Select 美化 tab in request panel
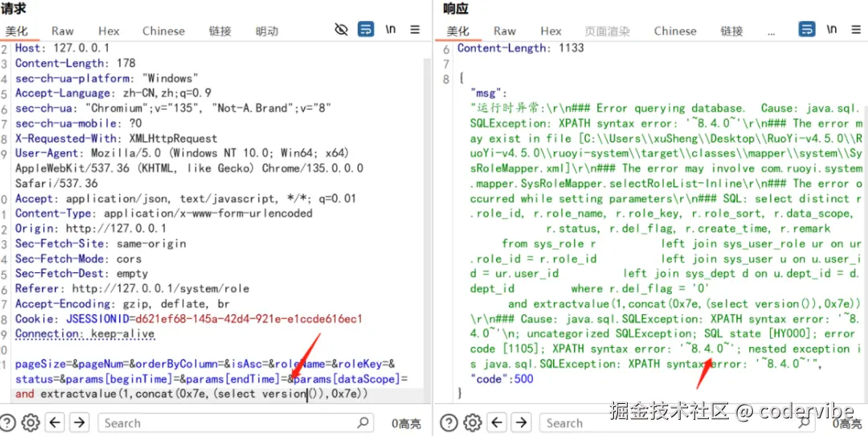Viewport: 868px width, 436px height. (17, 31)
